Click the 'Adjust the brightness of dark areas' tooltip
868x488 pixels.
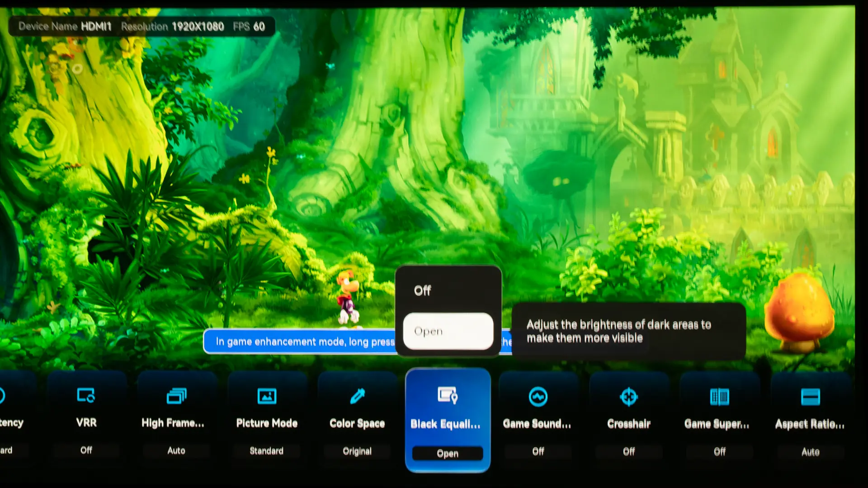(628, 331)
